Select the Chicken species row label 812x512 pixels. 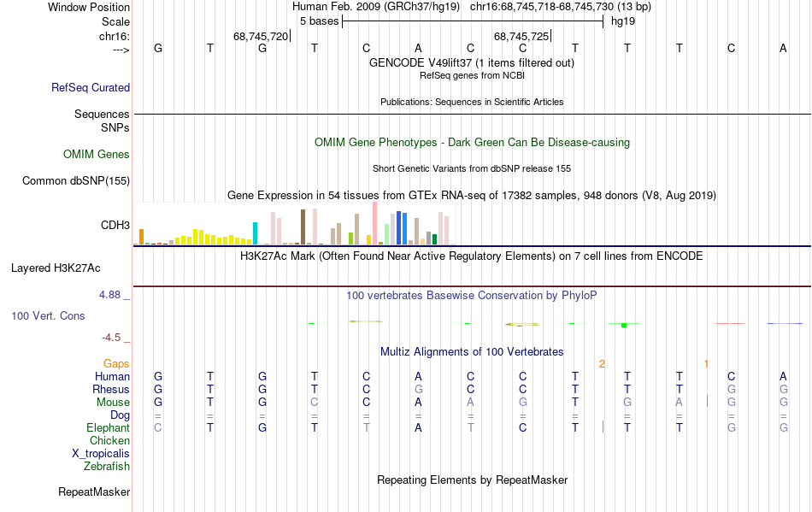tap(109, 440)
